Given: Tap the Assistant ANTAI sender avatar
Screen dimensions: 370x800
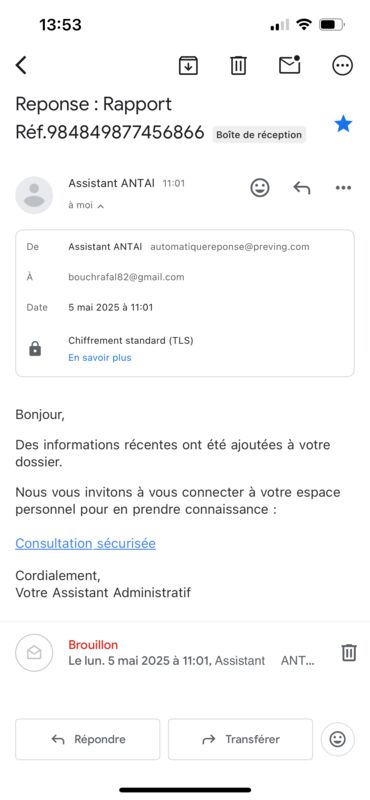Looking at the screenshot, I should click(34, 195).
